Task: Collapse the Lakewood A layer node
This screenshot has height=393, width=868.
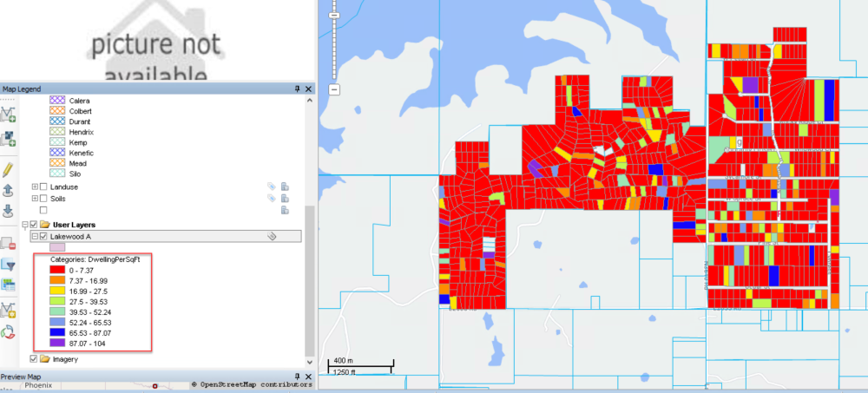Action: pyautogui.click(x=35, y=236)
